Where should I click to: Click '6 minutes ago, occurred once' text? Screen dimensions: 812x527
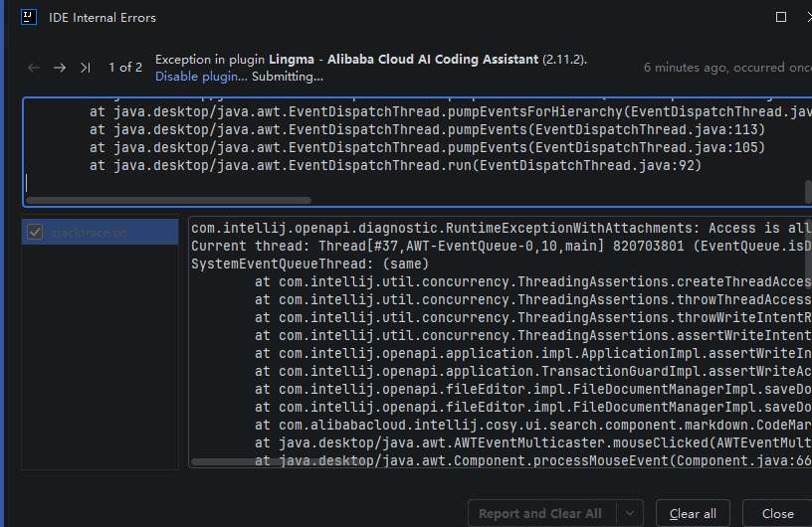(727, 68)
